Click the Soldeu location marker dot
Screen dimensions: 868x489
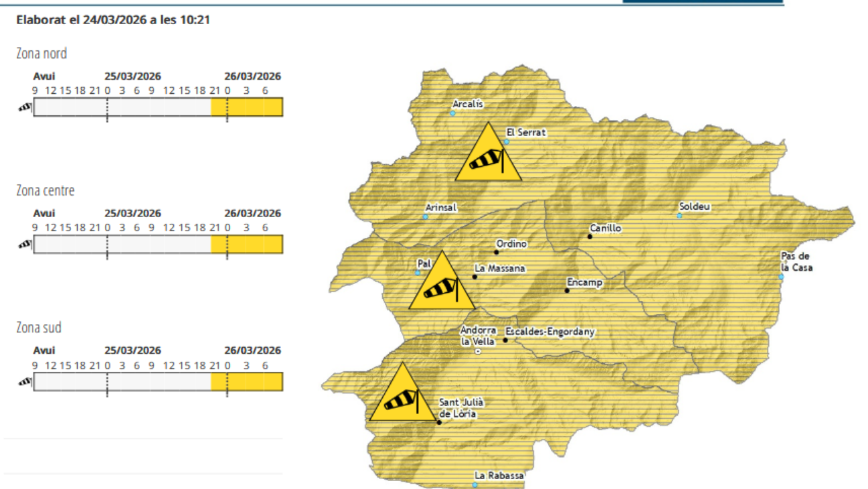(679, 216)
